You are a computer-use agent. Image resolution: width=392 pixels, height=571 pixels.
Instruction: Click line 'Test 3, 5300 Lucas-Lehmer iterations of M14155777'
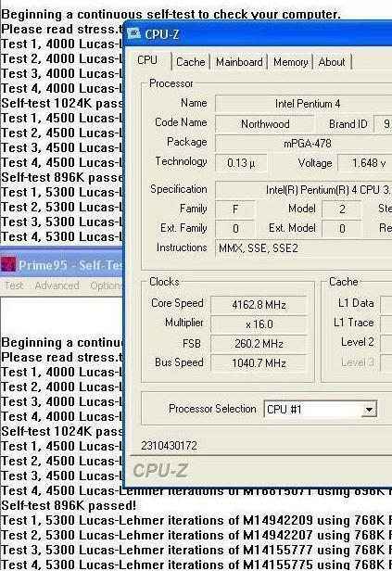click(x=196, y=550)
